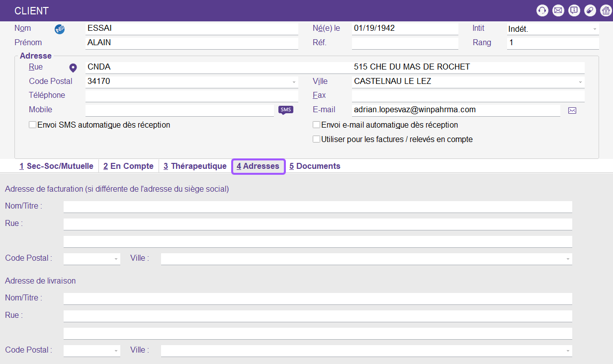Click the SMS icon next to Mobile
This screenshot has height=364, width=613.
click(x=285, y=110)
